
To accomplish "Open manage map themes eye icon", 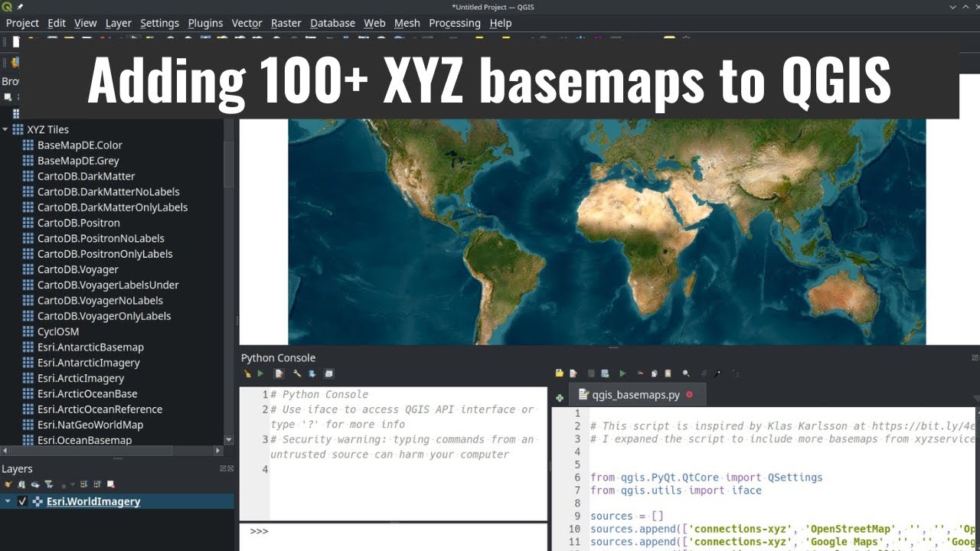I will coord(35,484).
